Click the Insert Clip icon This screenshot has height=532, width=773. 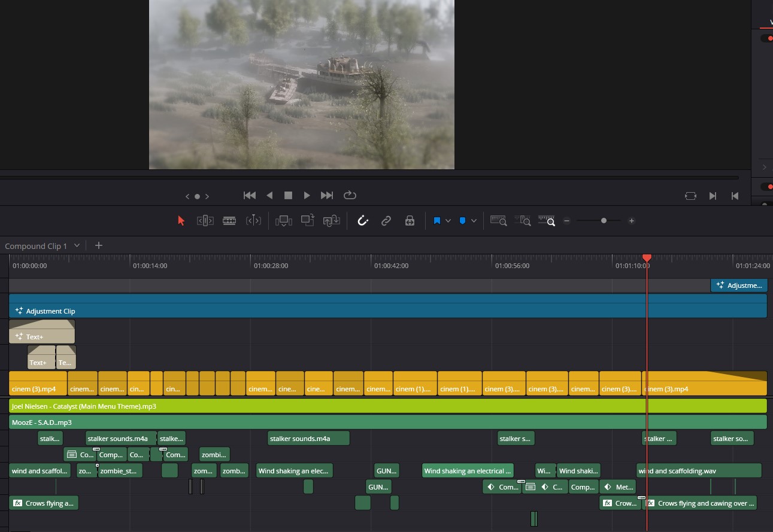coord(283,221)
